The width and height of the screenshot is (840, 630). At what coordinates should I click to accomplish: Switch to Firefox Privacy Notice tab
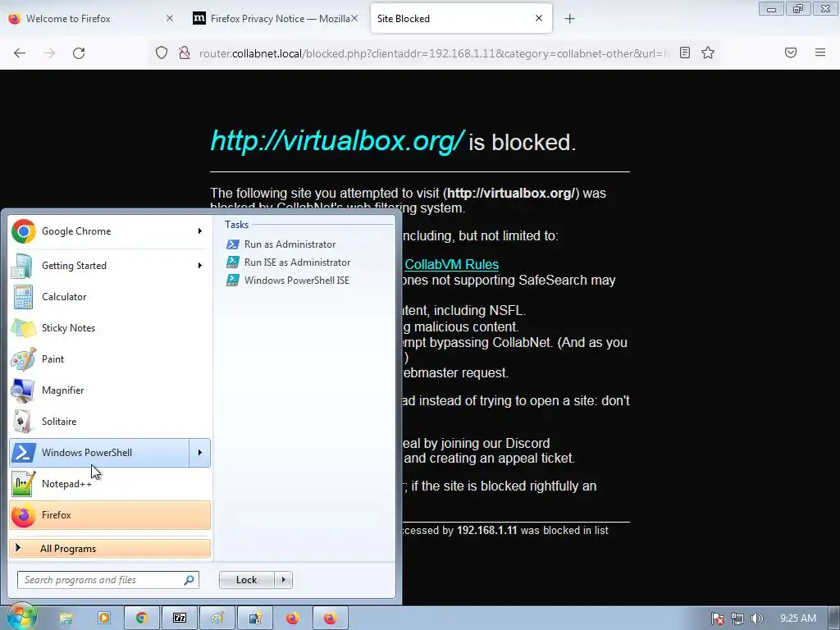(x=276, y=18)
